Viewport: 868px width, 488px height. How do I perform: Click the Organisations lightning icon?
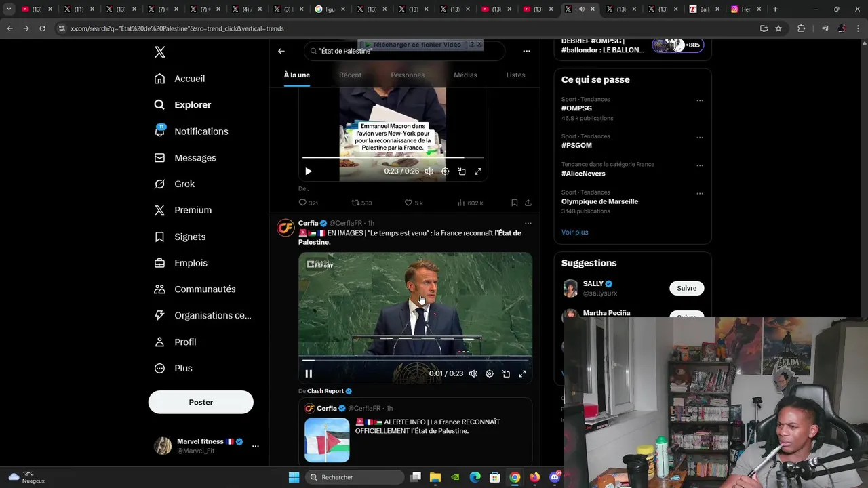(159, 315)
